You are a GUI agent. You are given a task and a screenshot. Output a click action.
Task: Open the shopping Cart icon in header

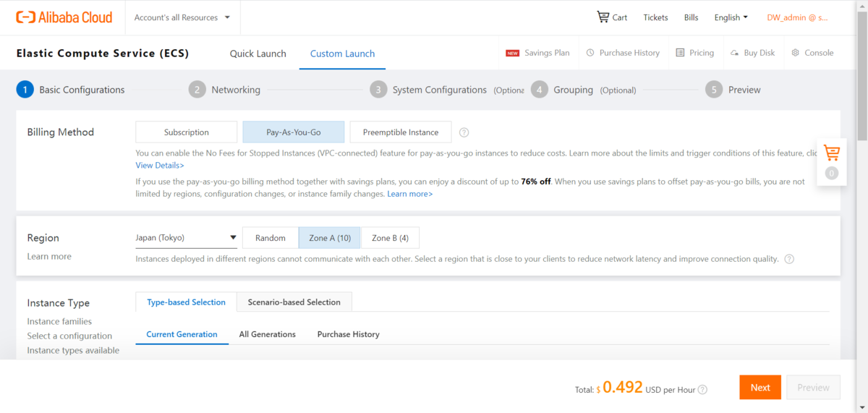(x=603, y=17)
